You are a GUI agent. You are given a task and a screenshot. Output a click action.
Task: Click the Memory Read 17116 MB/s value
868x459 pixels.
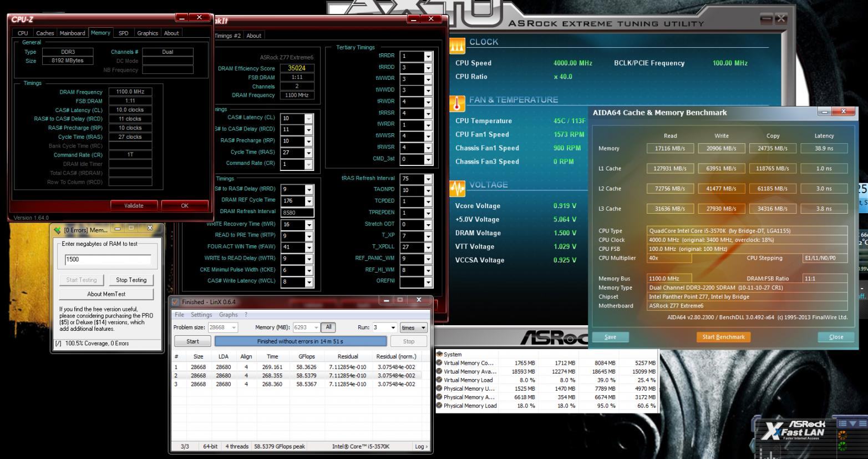point(670,148)
